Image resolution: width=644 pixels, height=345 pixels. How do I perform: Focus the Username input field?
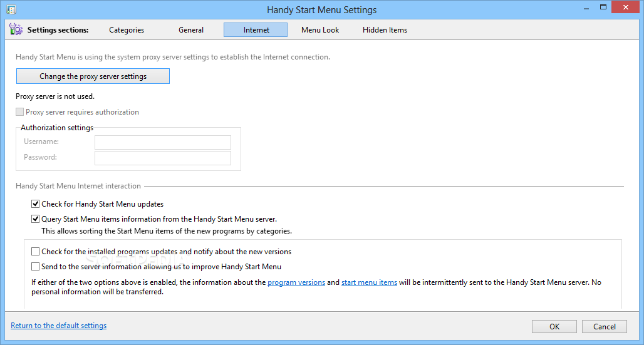tap(163, 142)
